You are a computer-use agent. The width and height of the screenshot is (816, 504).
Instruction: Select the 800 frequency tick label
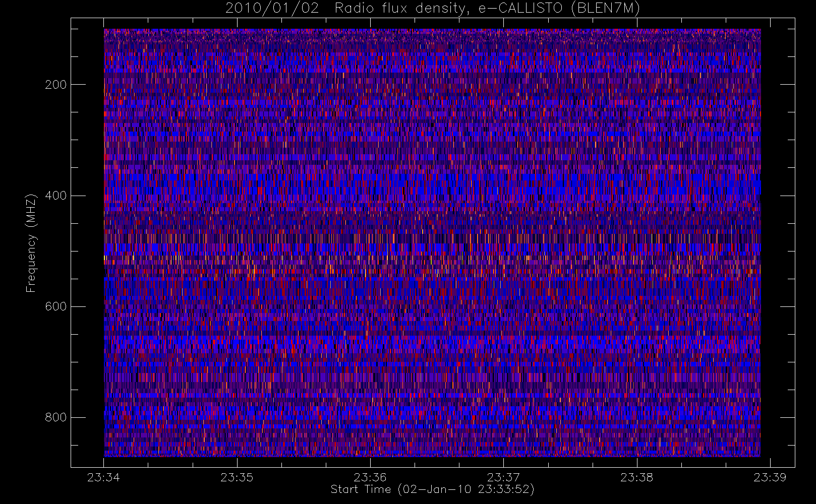[56, 417]
